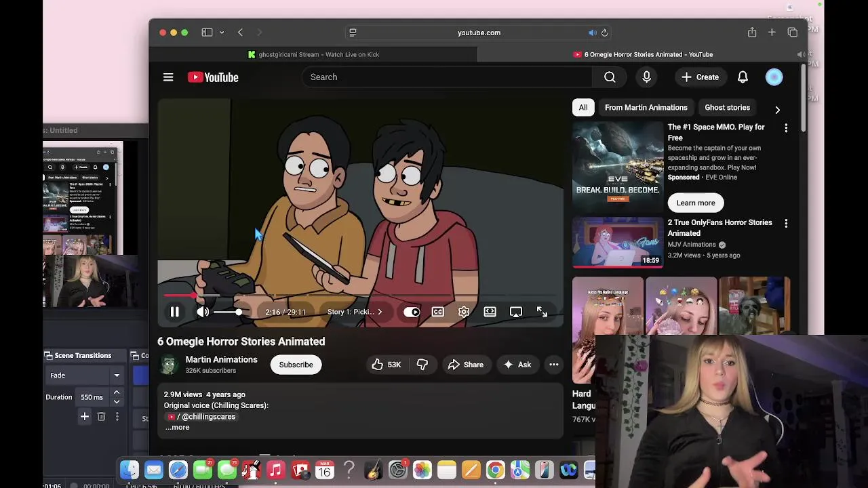
Task: Go back in Safari
Action: (x=240, y=33)
